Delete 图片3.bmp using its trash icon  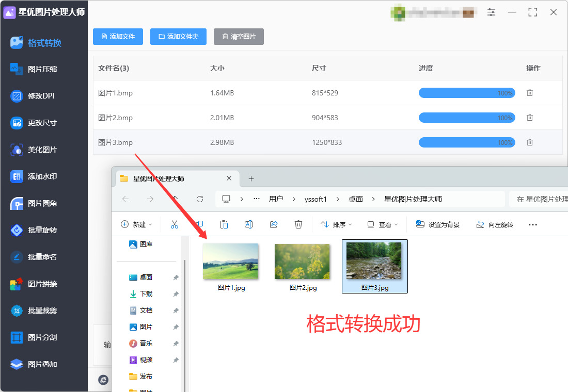click(x=530, y=142)
